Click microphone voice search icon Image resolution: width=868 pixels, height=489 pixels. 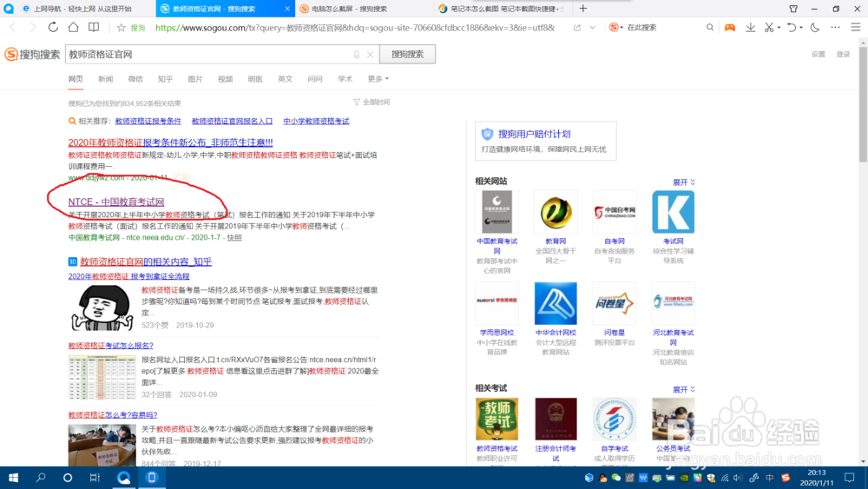click(x=357, y=54)
